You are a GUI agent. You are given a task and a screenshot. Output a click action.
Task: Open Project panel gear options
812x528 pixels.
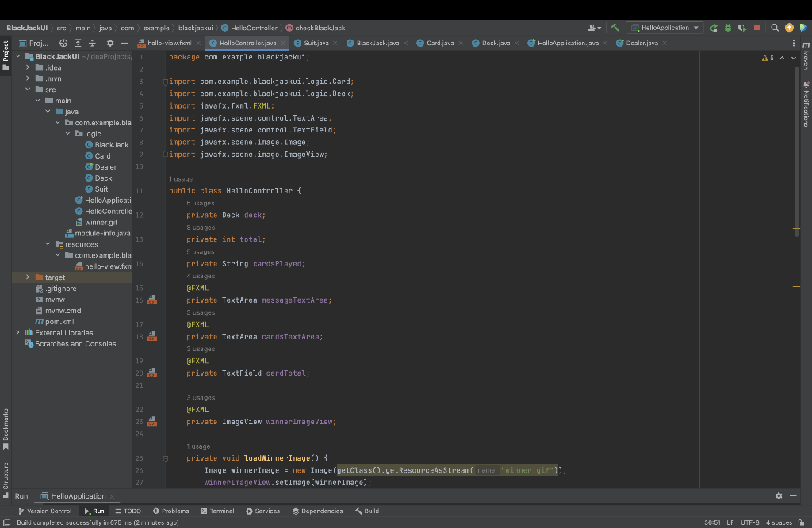(109, 43)
